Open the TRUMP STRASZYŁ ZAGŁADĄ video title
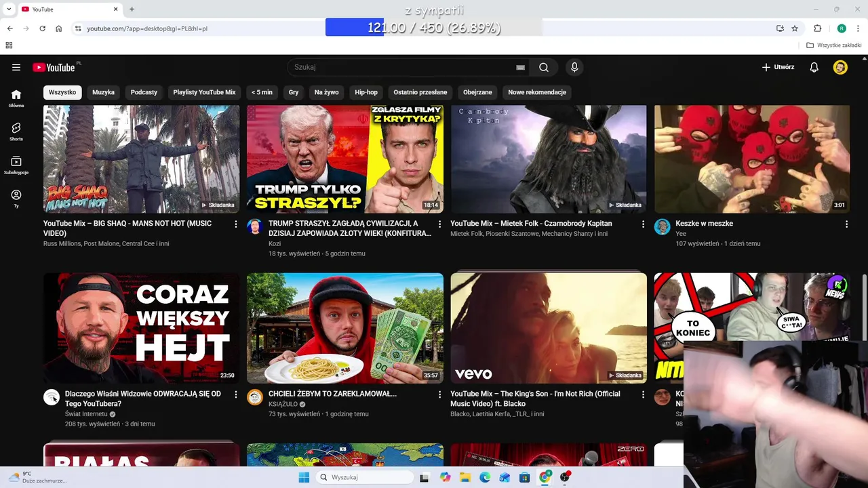 pyautogui.click(x=350, y=228)
